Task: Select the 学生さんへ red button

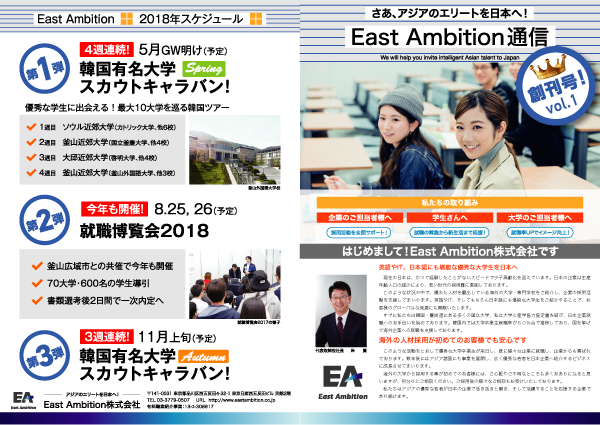Action: [x=450, y=218]
